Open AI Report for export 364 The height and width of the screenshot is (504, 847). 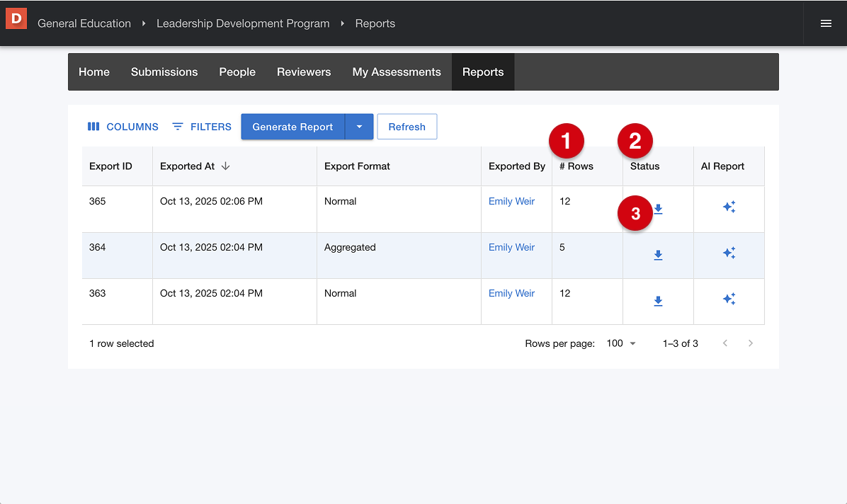coord(729,253)
